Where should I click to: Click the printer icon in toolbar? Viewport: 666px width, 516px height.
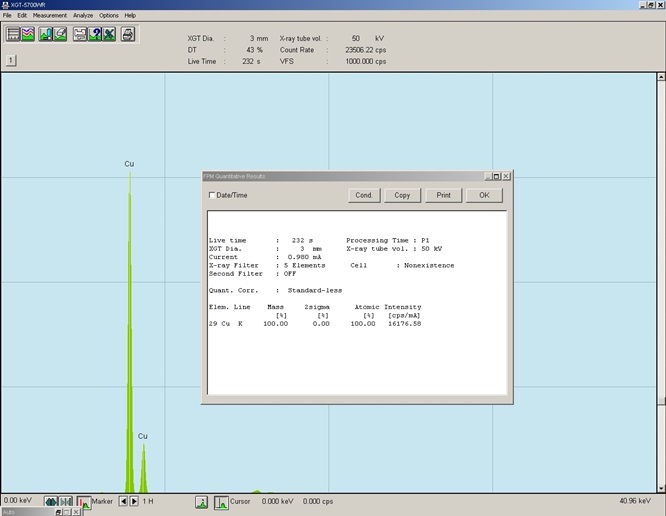128,34
